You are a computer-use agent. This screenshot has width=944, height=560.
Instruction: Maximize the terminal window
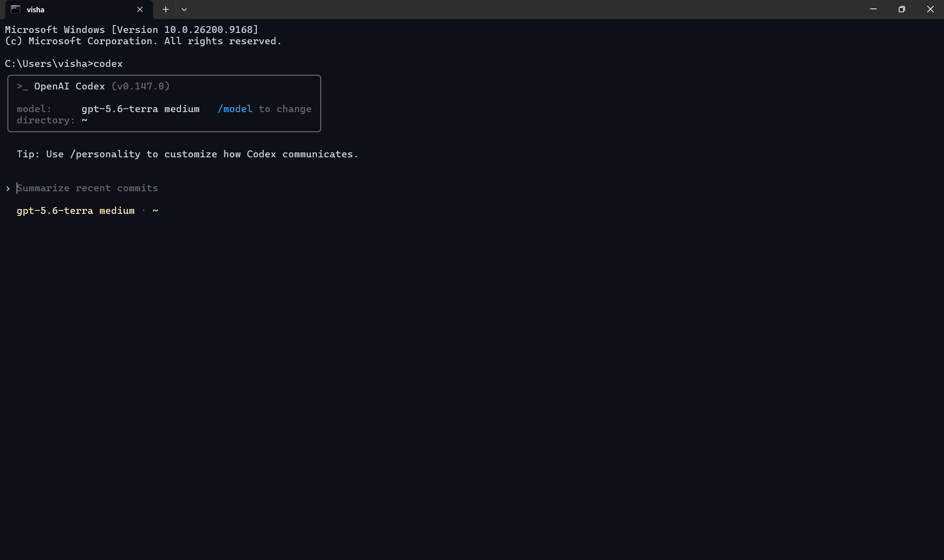[x=902, y=9]
